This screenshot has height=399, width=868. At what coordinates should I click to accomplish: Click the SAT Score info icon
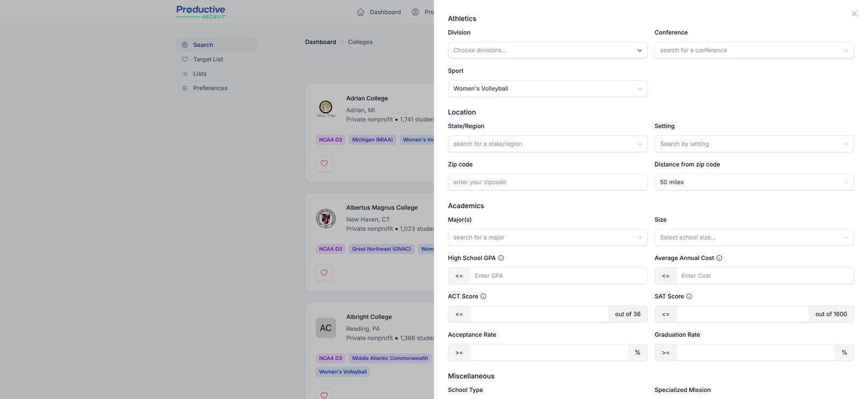click(x=689, y=296)
